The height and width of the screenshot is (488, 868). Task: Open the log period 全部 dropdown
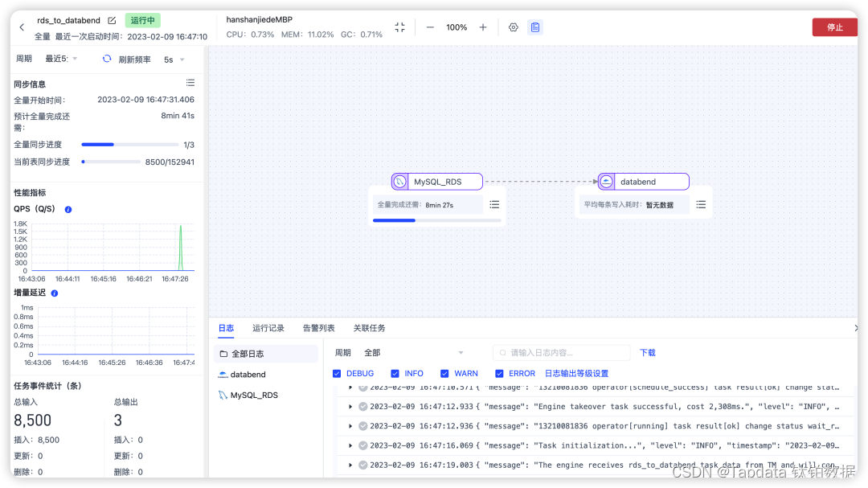click(x=414, y=353)
